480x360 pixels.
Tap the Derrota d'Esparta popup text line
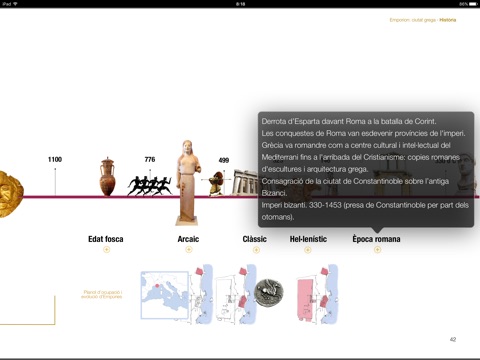pos(349,121)
